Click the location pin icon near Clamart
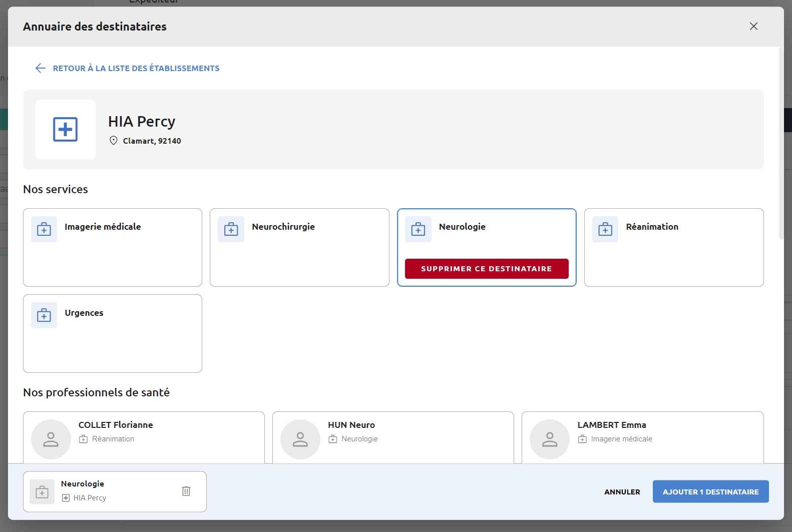The image size is (792, 532). [x=114, y=141]
